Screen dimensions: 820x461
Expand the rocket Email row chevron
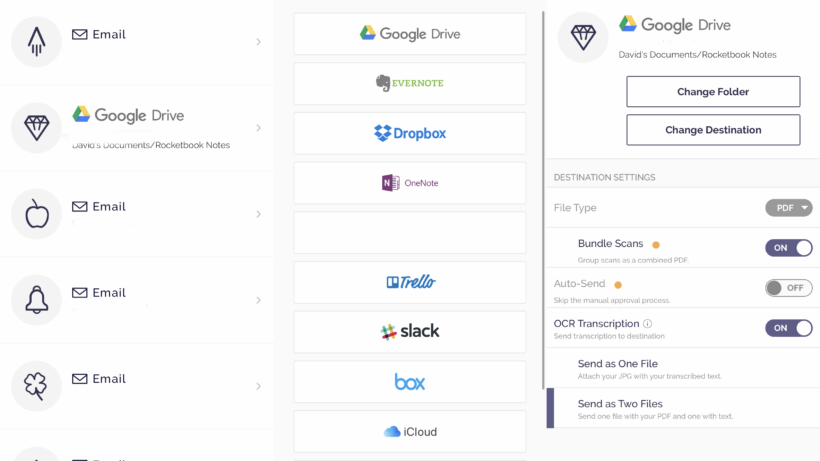coord(258,42)
